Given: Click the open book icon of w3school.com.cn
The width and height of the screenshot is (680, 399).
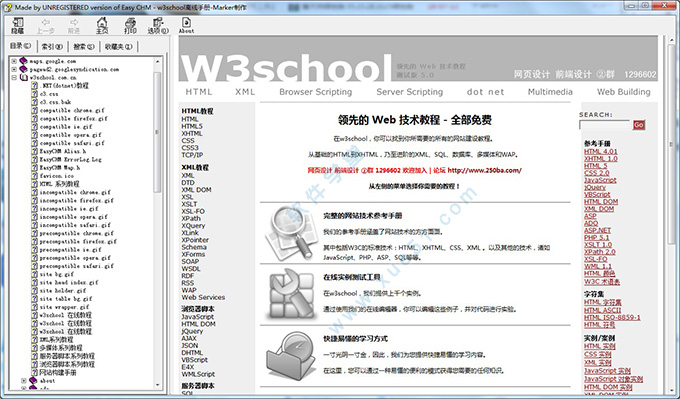Looking at the screenshot, I should point(24,78).
